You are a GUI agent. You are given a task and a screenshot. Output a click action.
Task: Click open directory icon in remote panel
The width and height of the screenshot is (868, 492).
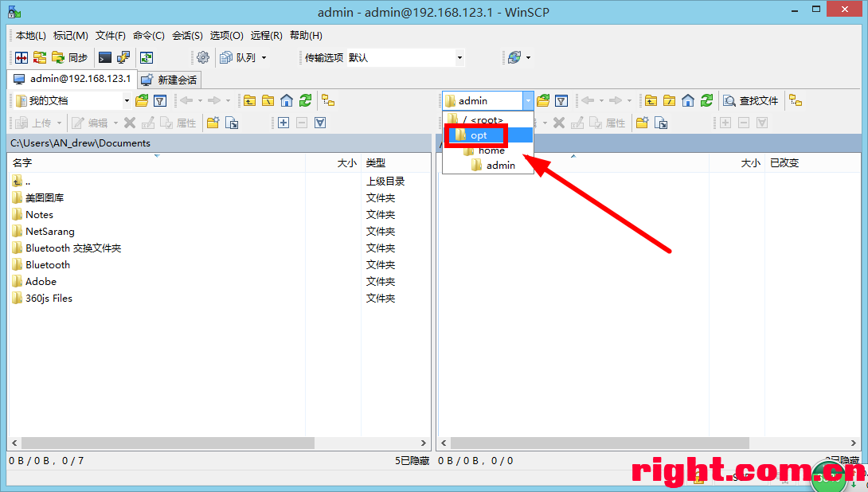[x=544, y=101]
